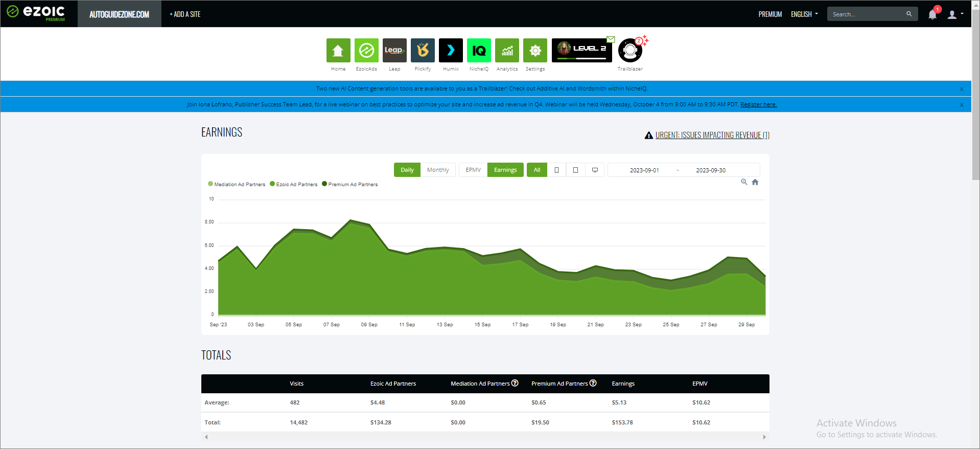Open the user account menu
The image size is (980, 449).
(x=955, y=14)
